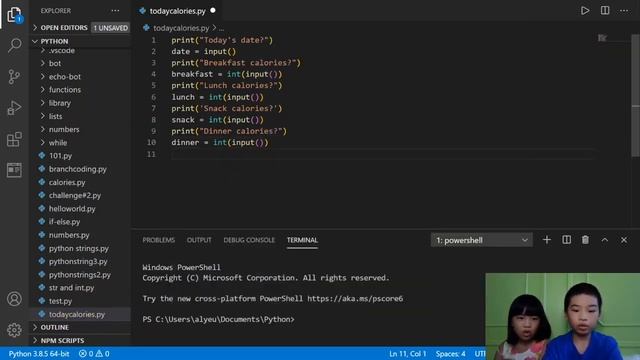Open branchcoding.py file
Screen dimensions: 640x360
click(x=78, y=169)
